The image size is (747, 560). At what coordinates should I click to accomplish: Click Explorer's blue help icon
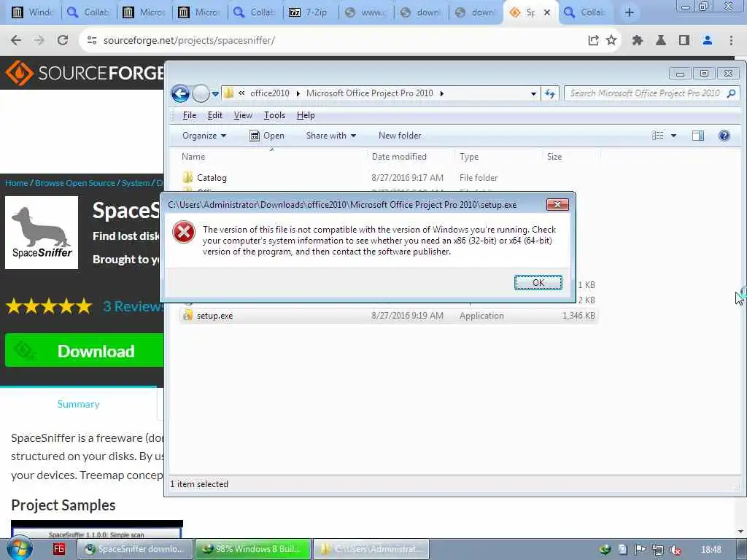tap(724, 136)
